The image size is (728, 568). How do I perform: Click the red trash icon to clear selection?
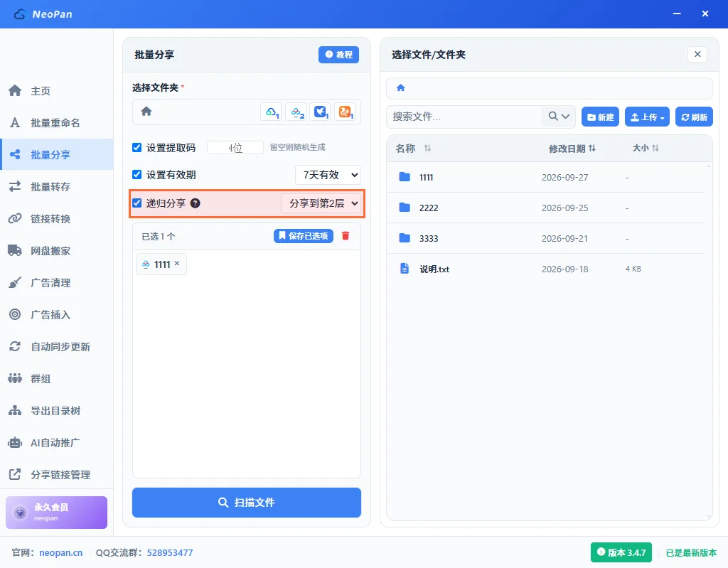[346, 236]
